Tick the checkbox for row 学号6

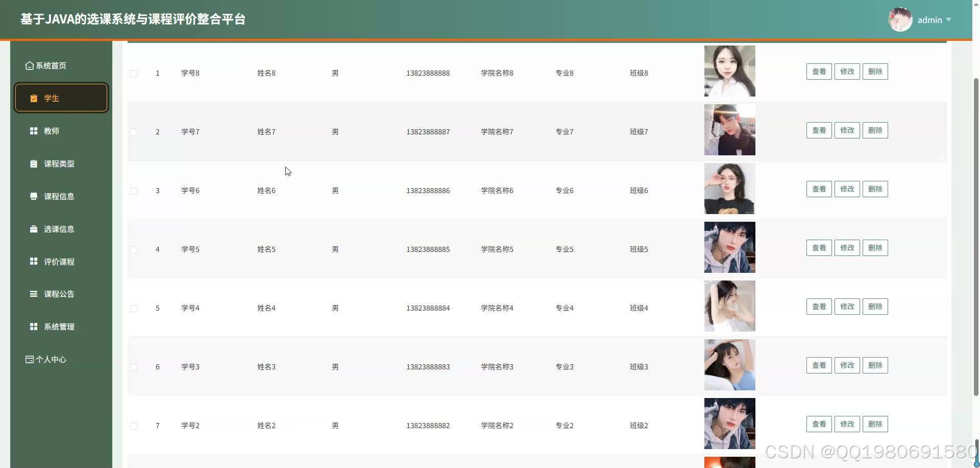point(134,191)
